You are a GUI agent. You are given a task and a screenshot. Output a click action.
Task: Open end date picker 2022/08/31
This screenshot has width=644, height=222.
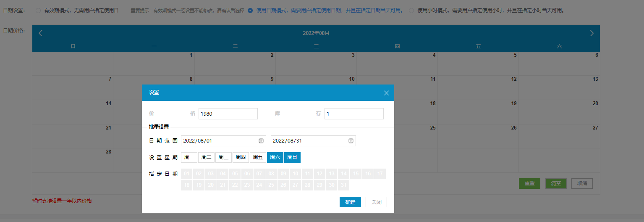(309, 141)
